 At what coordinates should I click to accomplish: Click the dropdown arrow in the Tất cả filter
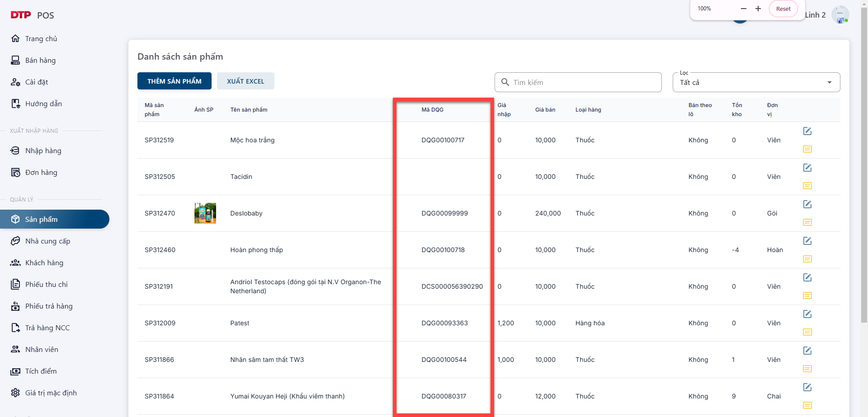829,82
